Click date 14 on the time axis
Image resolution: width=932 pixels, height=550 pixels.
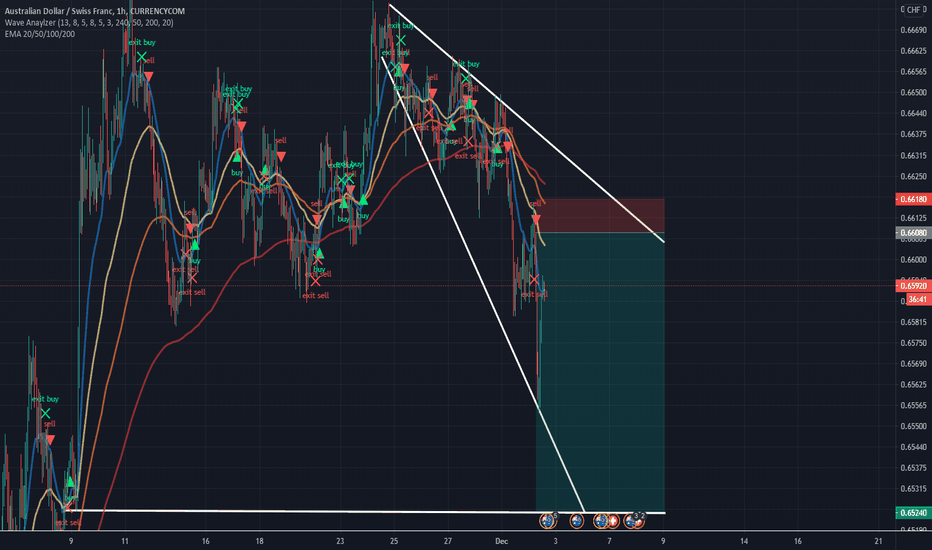pos(744,541)
